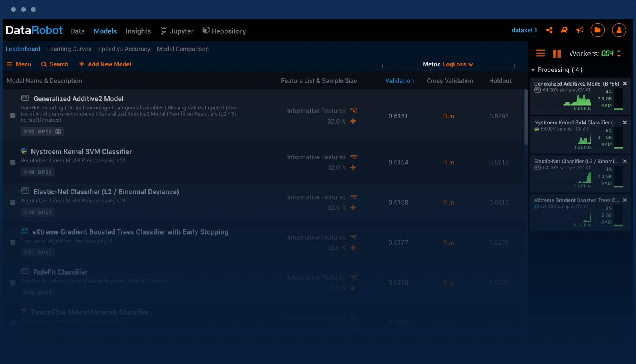Open the Repository tab
636x364 pixels.
[224, 31]
